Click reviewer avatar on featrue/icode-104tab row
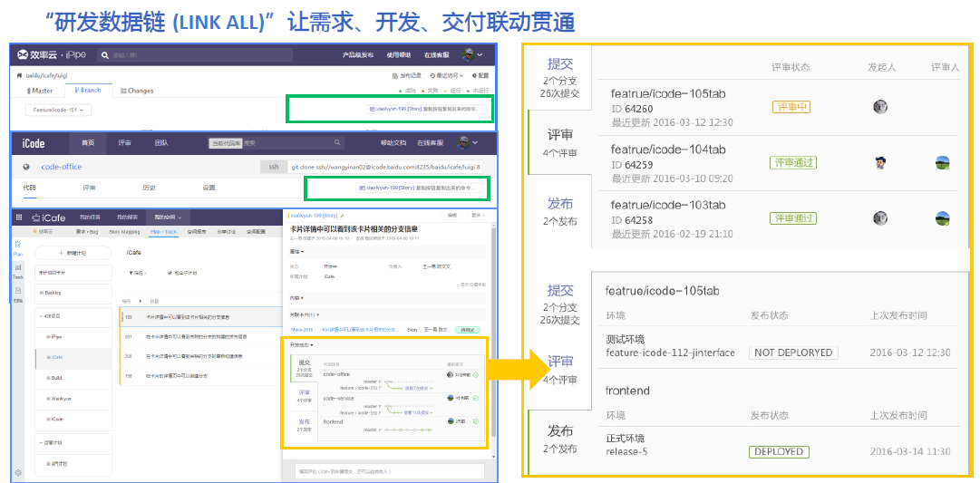 (x=943, y=163)
